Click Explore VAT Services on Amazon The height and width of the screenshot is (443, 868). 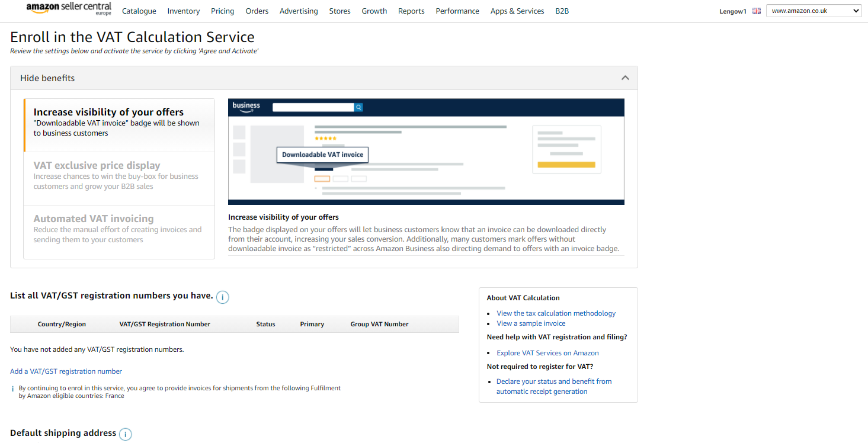click(547, 353)
